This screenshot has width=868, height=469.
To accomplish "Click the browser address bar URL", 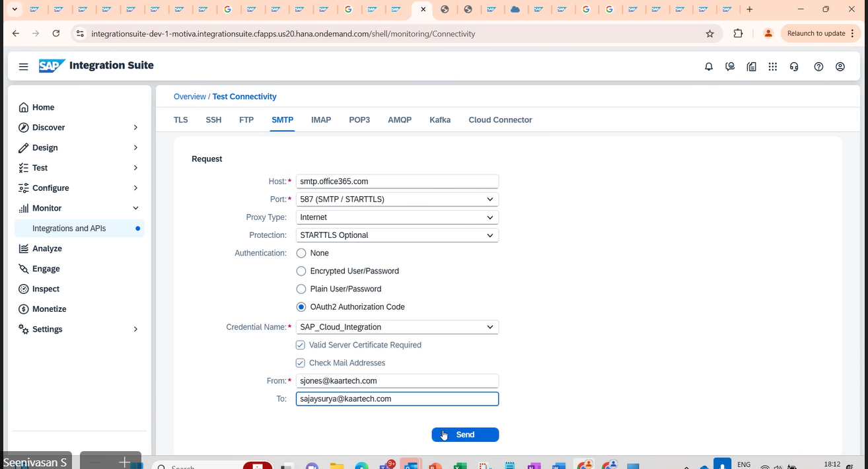I will [283, 34].
